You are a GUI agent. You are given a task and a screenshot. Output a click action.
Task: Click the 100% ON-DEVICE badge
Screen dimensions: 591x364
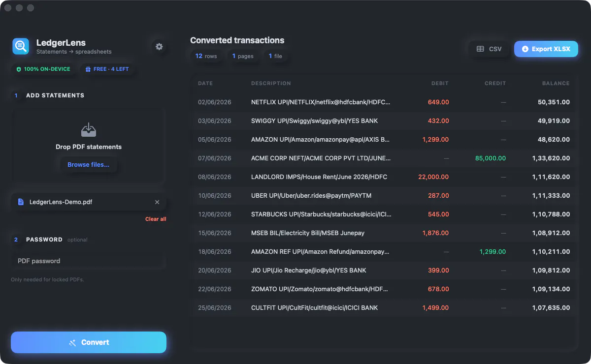(x=43, y=69)
